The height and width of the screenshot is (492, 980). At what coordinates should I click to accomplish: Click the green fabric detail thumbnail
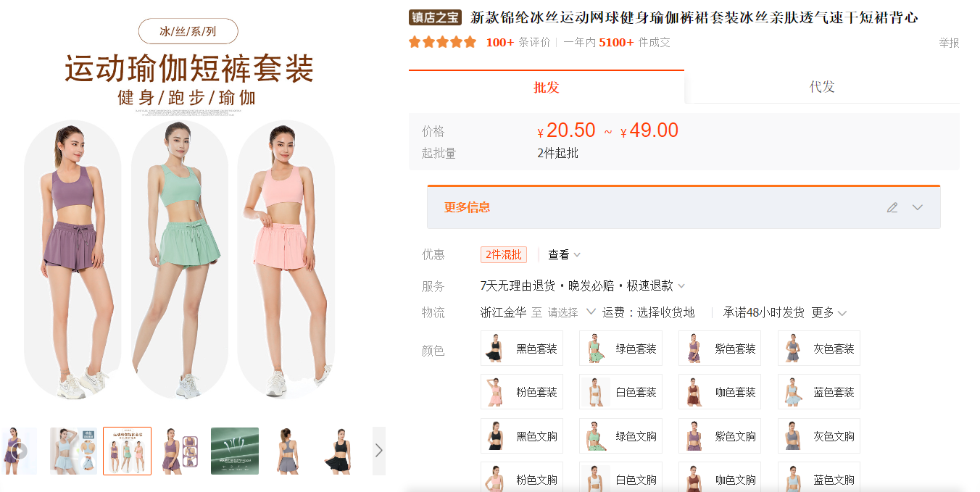[235, 451]
